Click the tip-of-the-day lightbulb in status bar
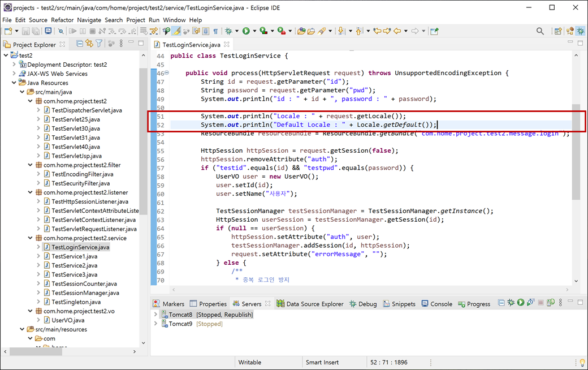 click(x=582, y=363)
